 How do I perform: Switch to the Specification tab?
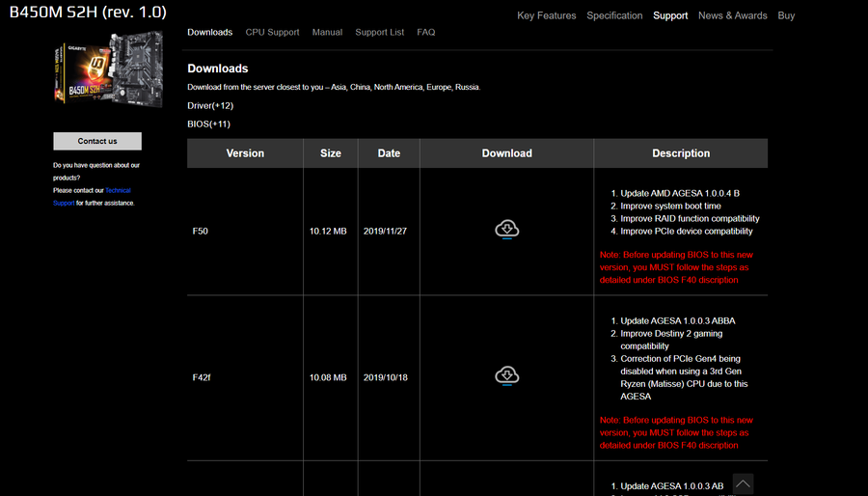click(x=614, y=15)
